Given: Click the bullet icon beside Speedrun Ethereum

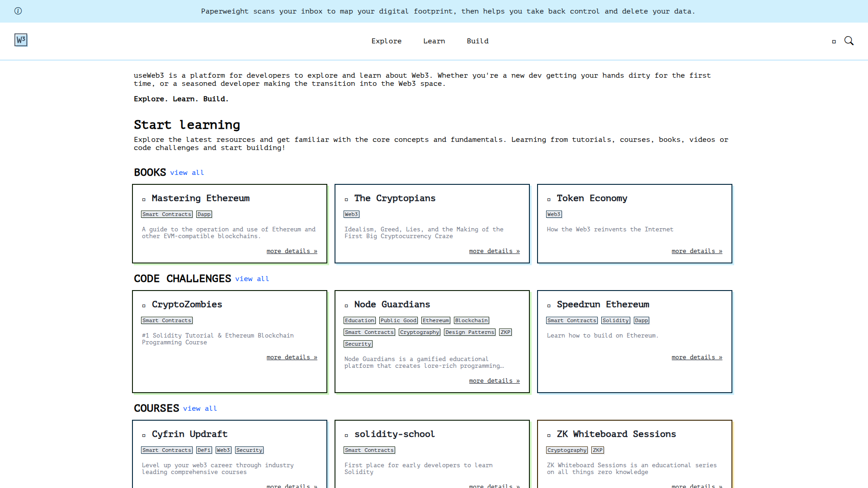Looking at the screenshot, I should pyautogui.click(x=549, y=305).
